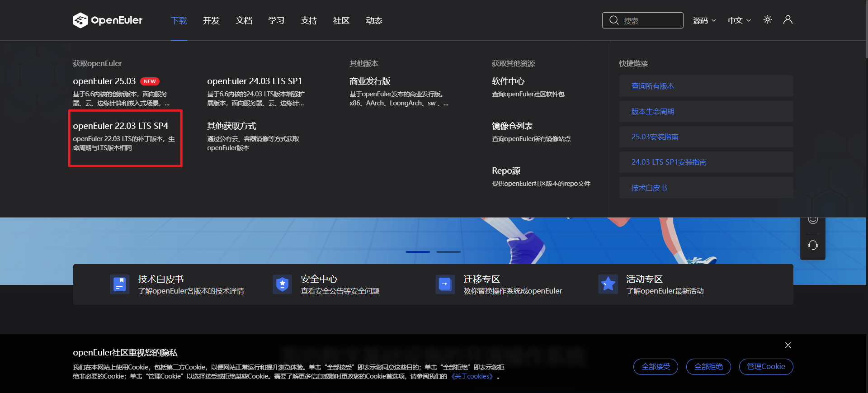Open openEuler 22.03 LTS SP4 entry

point(121,126)
